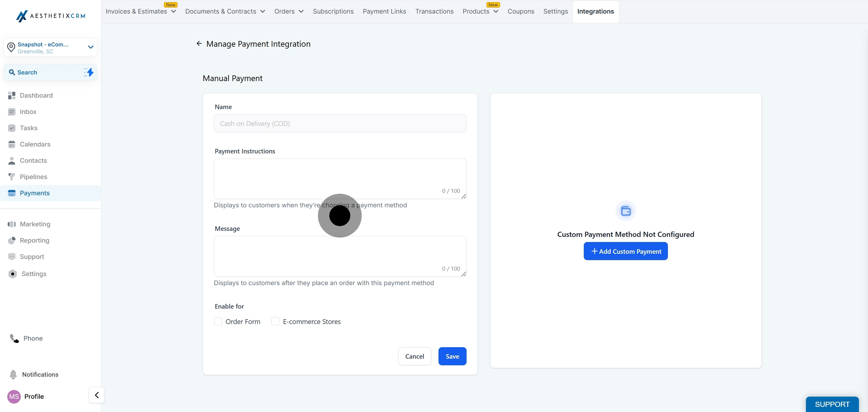
Task: Open the Dashboard sidebar icon
Action: 11,95
